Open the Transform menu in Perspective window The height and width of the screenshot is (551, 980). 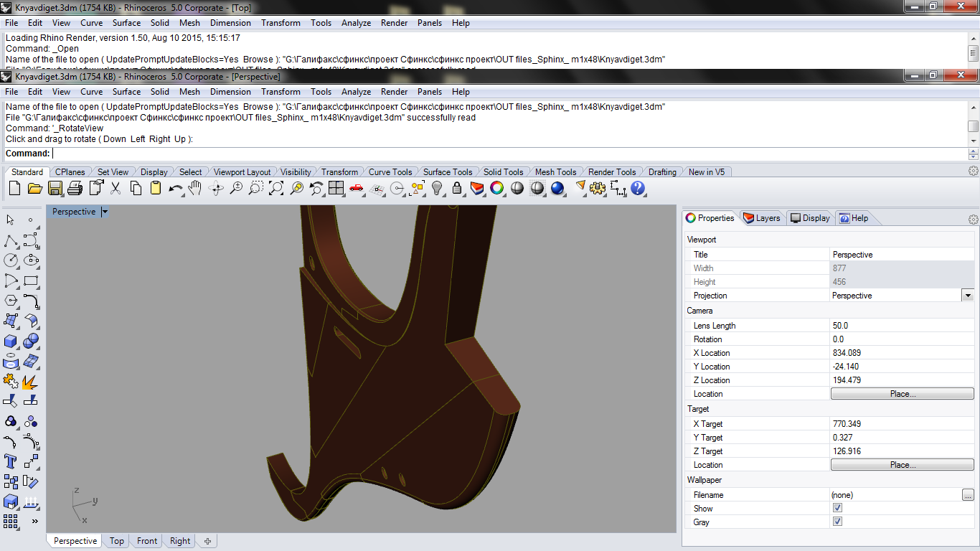point(281,92)
